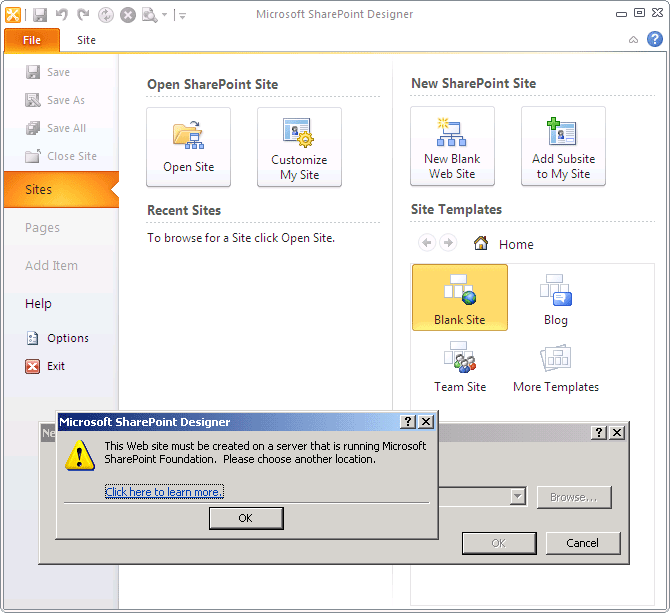Viewport: 670px width, 613px height.
Task: Click the Preview in Browser icon
Action: pyautogui.click(x=150, y=15)
